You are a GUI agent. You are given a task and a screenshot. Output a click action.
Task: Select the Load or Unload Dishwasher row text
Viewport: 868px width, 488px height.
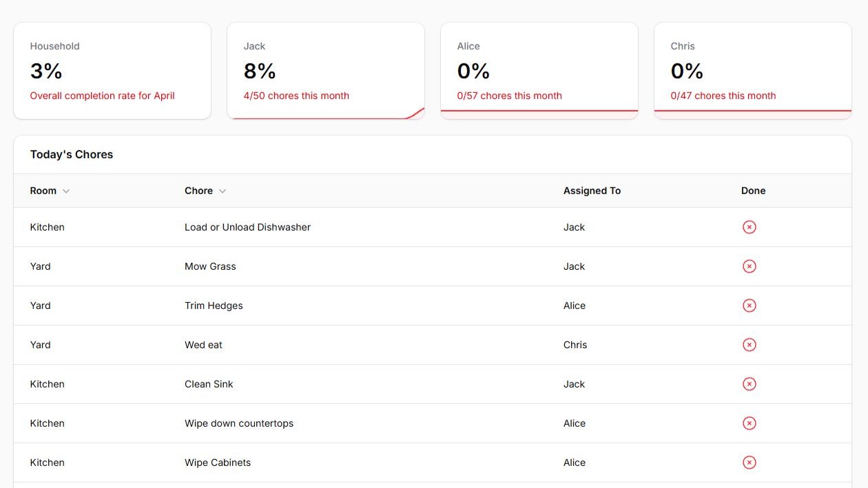(x=247, y=227)
